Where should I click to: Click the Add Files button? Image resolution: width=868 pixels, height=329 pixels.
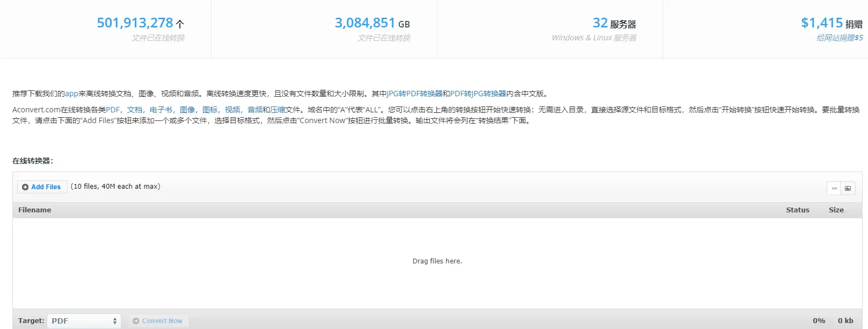[x=42, y=187]
